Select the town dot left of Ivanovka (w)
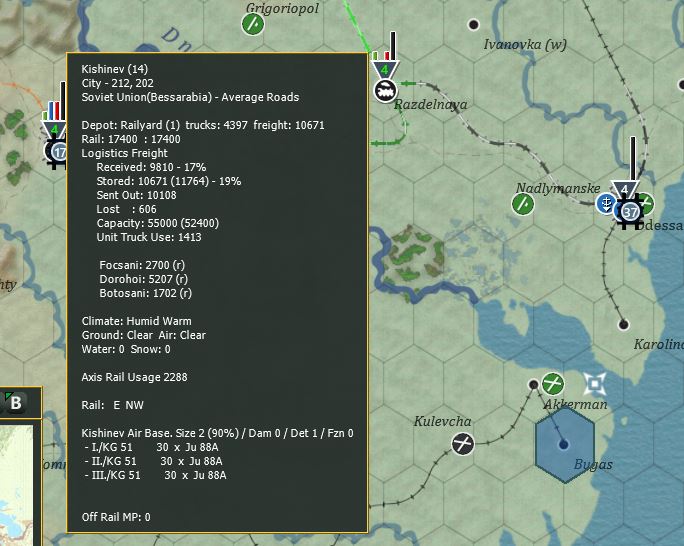Viewport: 684px width, 546px height. (x=473, y=24)
